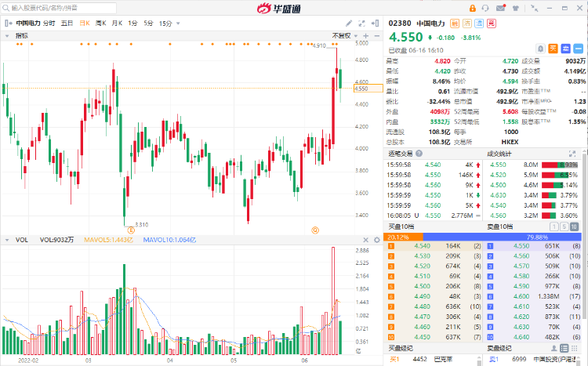
Task: Open the skin theme shirt icon
Action: [516, 9]
